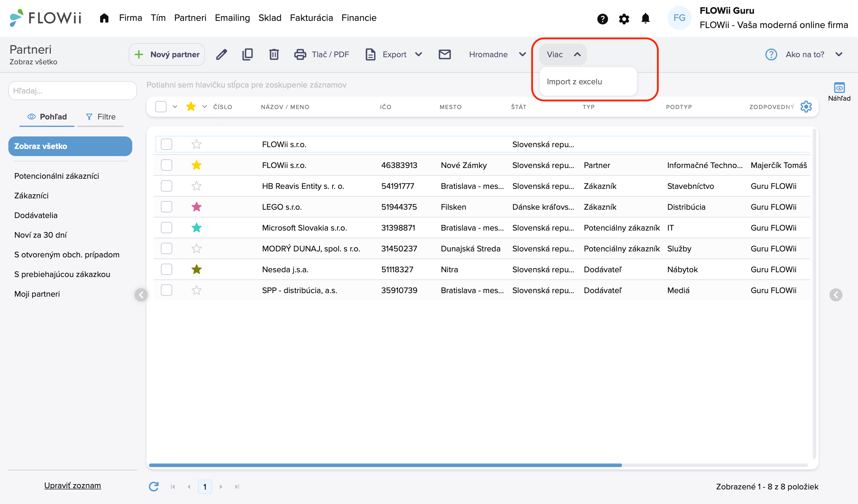Go to previous page arrow
The image size is (858, 504).
(189, 487)
